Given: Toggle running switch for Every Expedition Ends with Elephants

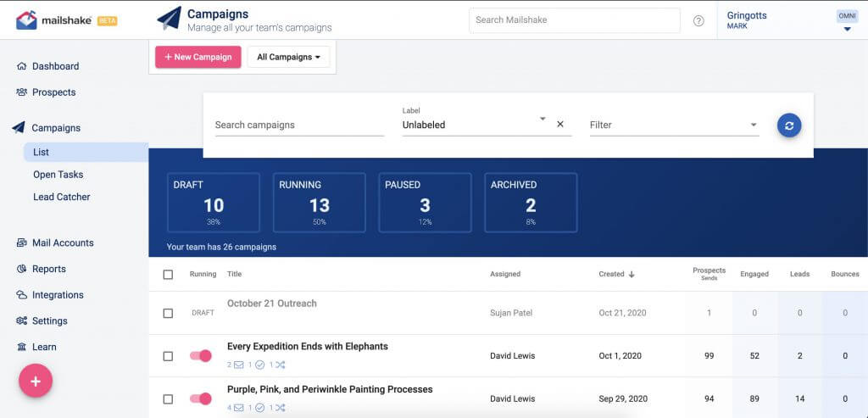Looking at the screenshot, I should pyautogui.click(x=201, y=355).
